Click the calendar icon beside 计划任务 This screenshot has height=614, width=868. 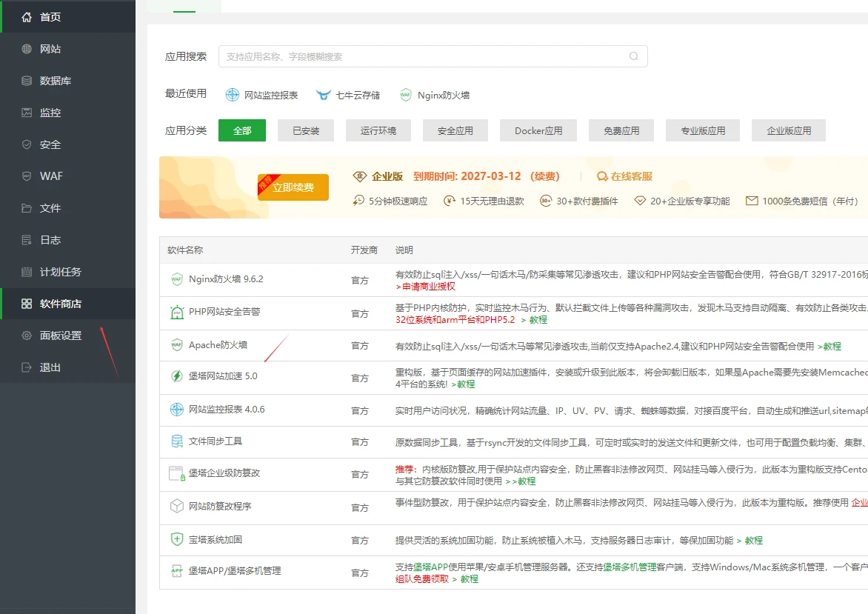pos(26,272)
